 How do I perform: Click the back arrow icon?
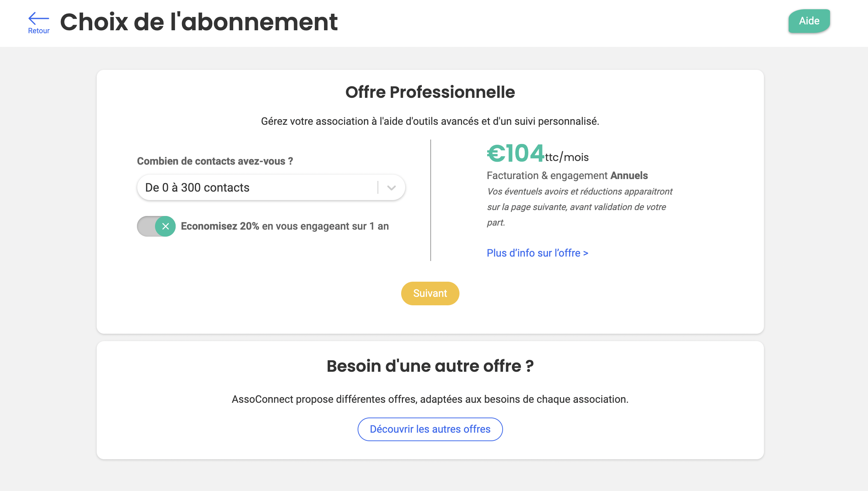click(38, 18)
